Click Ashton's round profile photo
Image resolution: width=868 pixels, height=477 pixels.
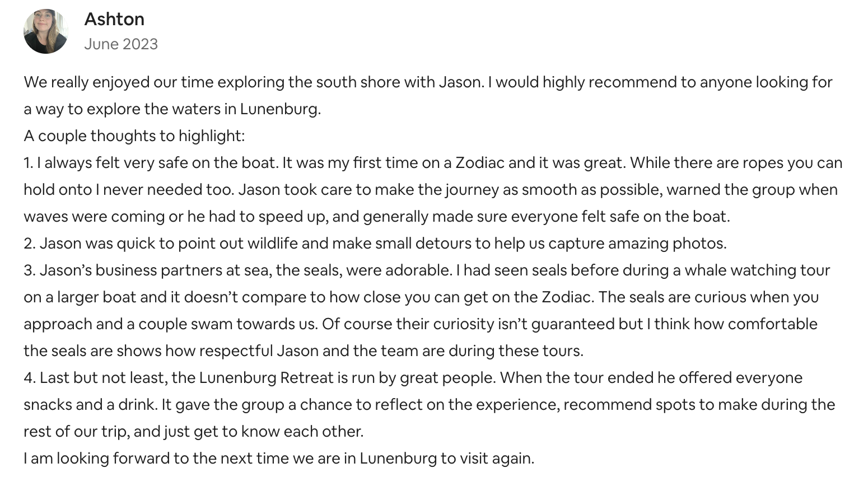pos(46,31)
